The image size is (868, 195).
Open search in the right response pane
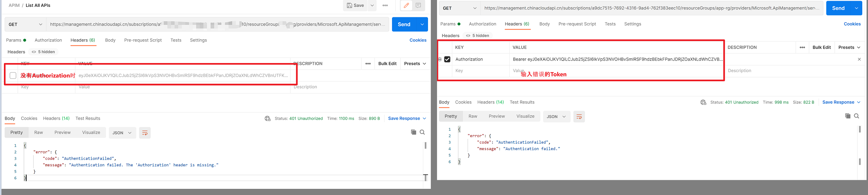856,116
